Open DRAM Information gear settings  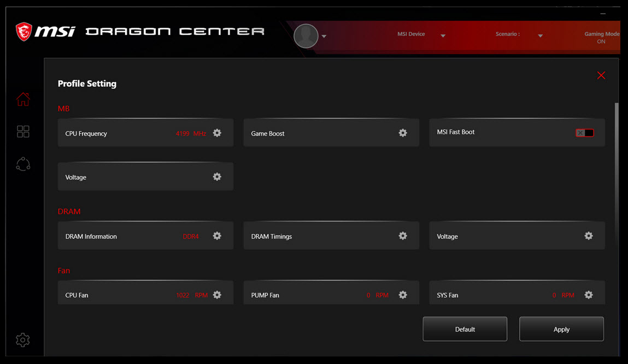(x=217, y=236)
